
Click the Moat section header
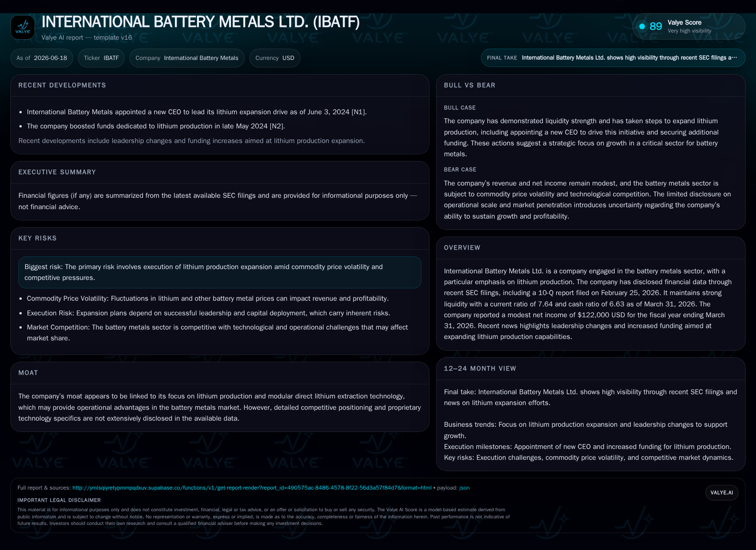click(x=28, y=373)
